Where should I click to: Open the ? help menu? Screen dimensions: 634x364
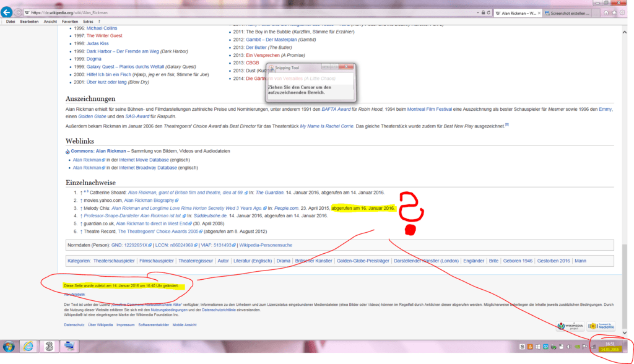[99, 22]
